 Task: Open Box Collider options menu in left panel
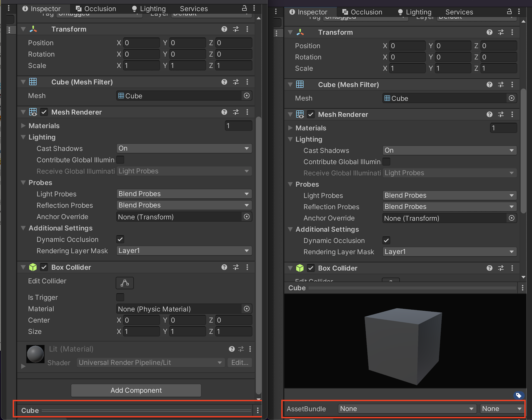pyautogui.click(x=247, y=267)
